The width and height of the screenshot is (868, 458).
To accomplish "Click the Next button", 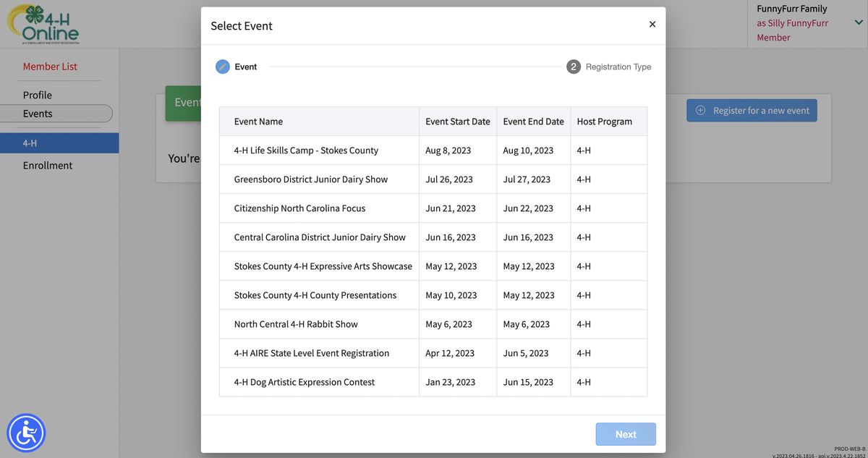I will [x=625, y=433].
